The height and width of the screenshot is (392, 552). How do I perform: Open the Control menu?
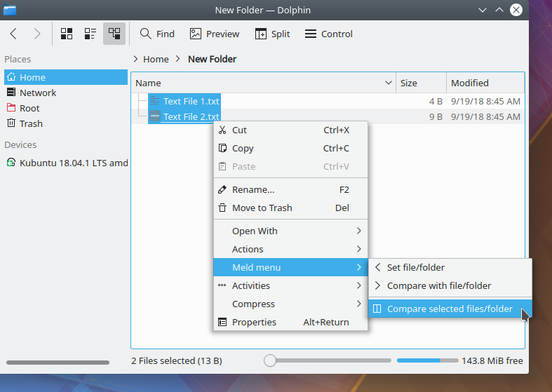tap(328, 34)
